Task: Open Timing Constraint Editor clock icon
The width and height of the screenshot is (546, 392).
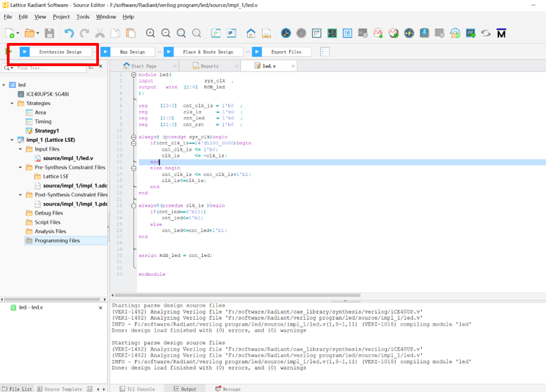Action: 285,33
